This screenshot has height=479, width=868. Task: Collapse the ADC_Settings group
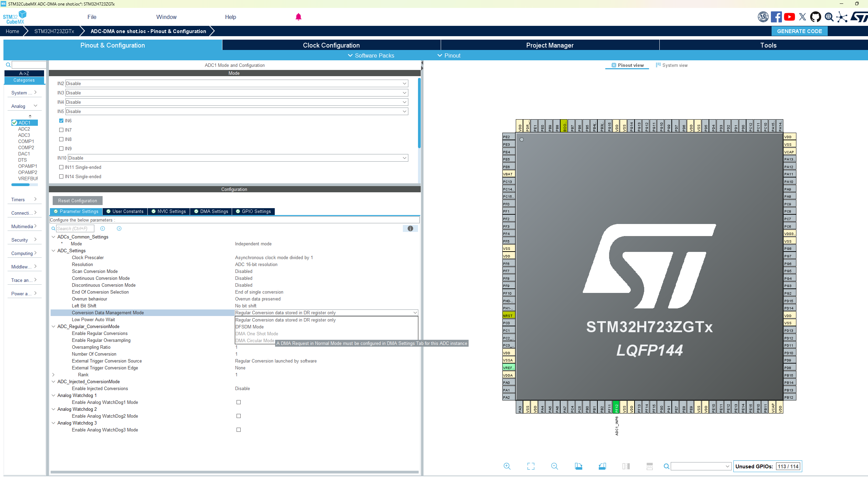click(53, 251)
